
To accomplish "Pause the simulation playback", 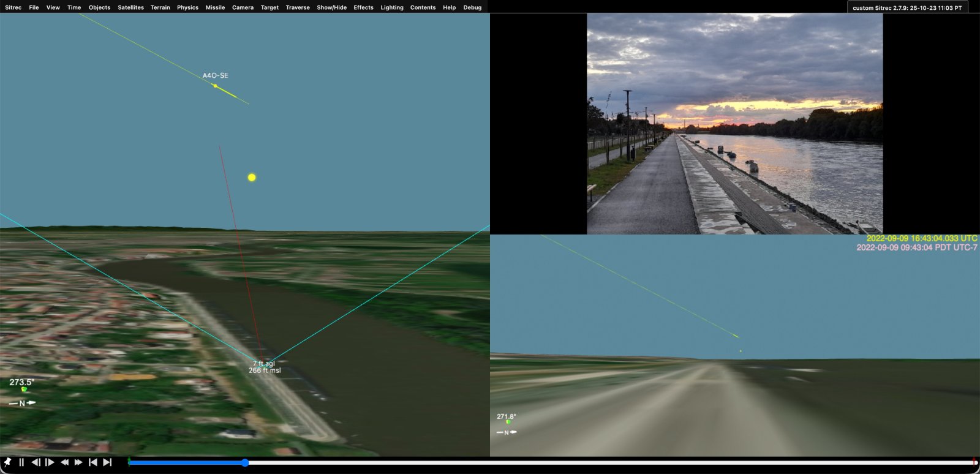I will [21, 462].
